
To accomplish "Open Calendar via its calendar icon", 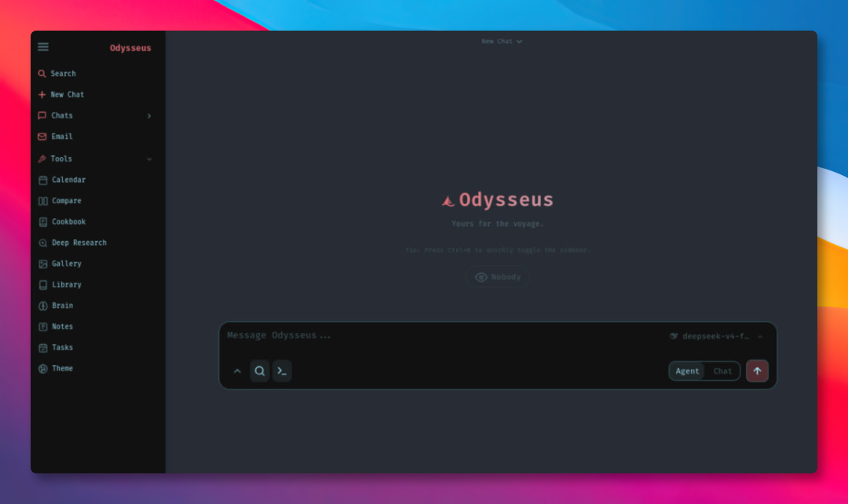I will coord(43,180).
